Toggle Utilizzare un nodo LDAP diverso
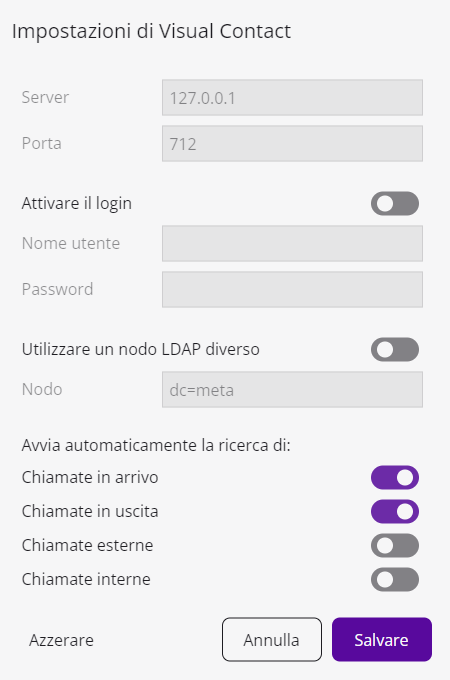The image size is (450, 680). 395,350
